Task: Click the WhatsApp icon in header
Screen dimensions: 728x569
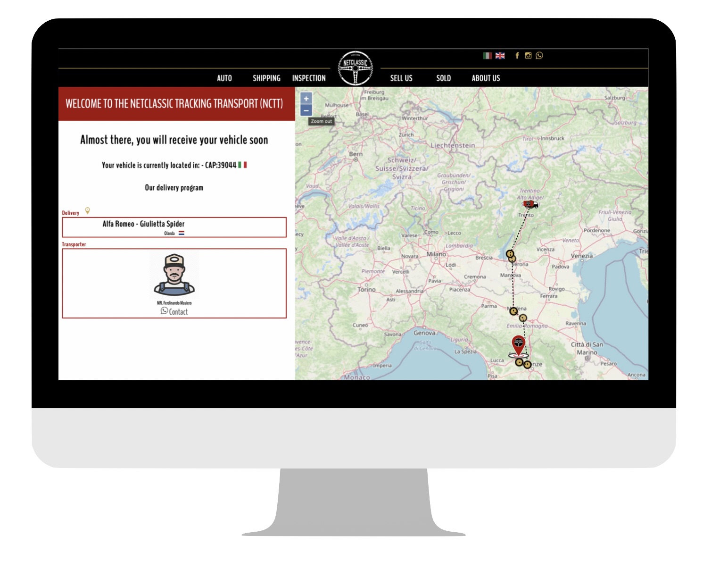Action: (x=539, y=56)
